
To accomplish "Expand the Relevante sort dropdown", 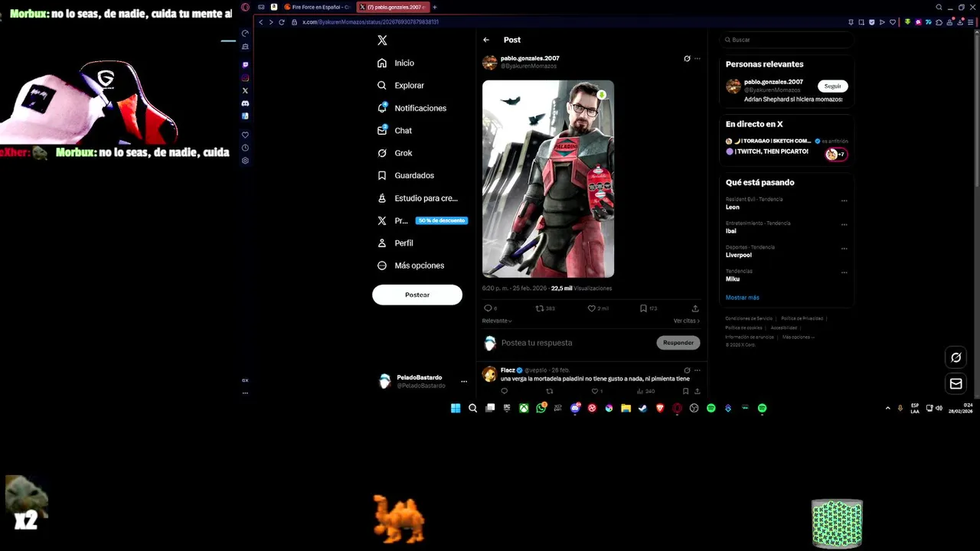I will (497, 321).
